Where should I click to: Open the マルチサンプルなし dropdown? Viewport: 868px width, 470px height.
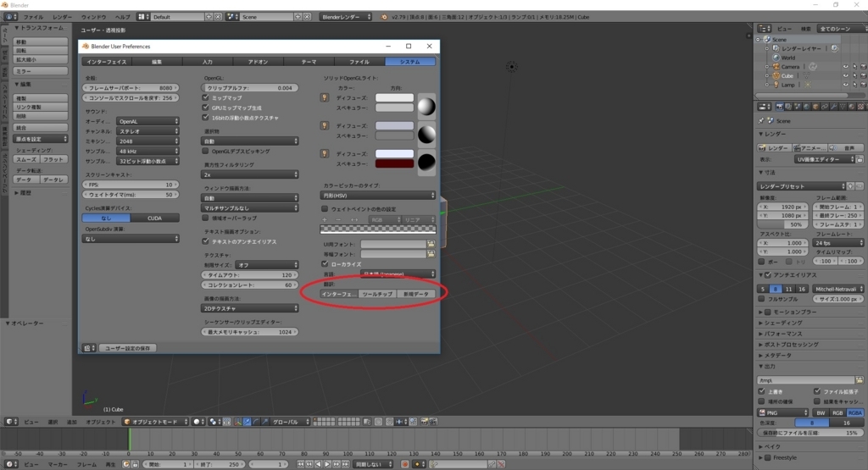click(x=250, y=208)
